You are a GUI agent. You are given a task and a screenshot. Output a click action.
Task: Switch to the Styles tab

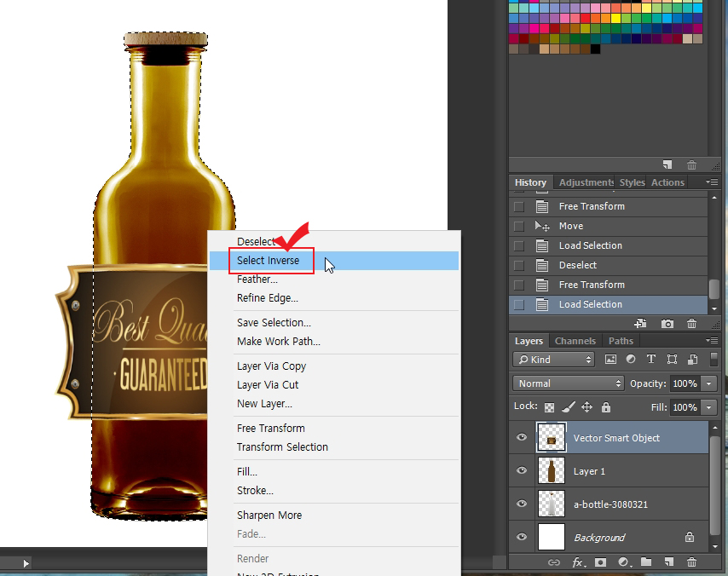click(x=632, y=182)
